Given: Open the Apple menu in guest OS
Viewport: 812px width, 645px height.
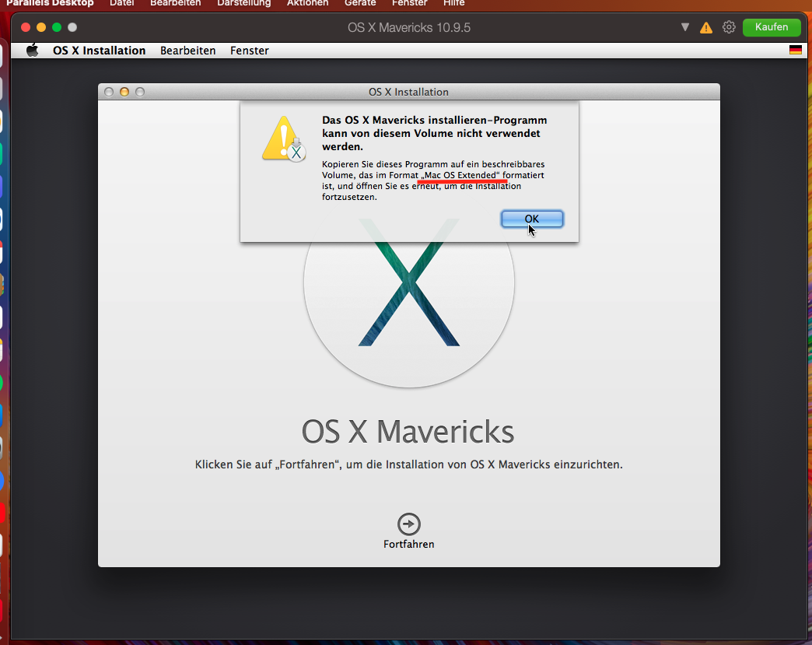Looking at the screenshot, I should coord(32,51).
